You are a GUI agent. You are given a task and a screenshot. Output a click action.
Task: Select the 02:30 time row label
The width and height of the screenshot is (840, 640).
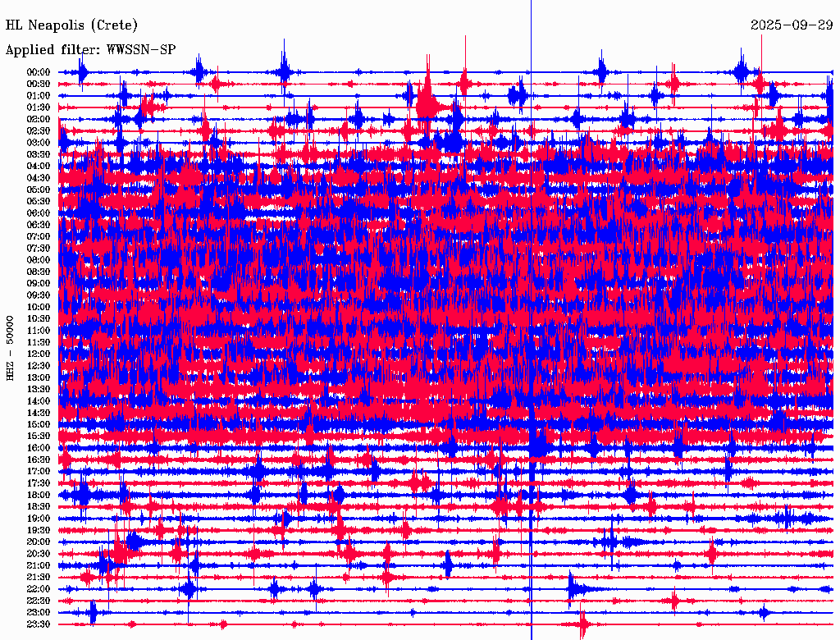39,131
